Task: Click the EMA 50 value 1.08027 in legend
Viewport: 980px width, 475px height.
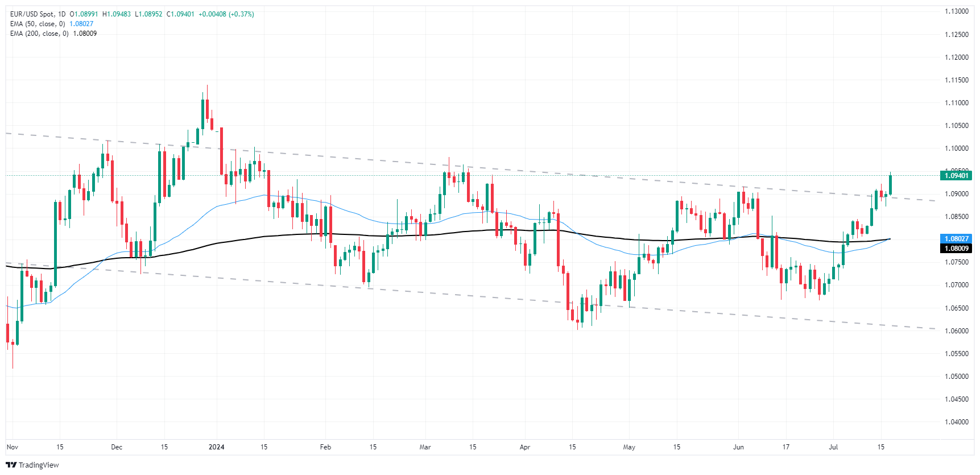Action: (x=81, y=24)
